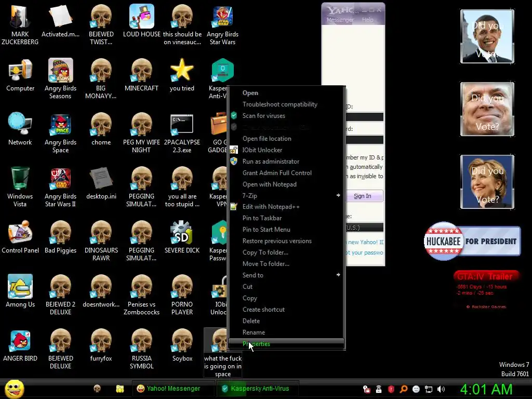
Task: Expand the Send to submenu
Action: [x=286, y=275]
